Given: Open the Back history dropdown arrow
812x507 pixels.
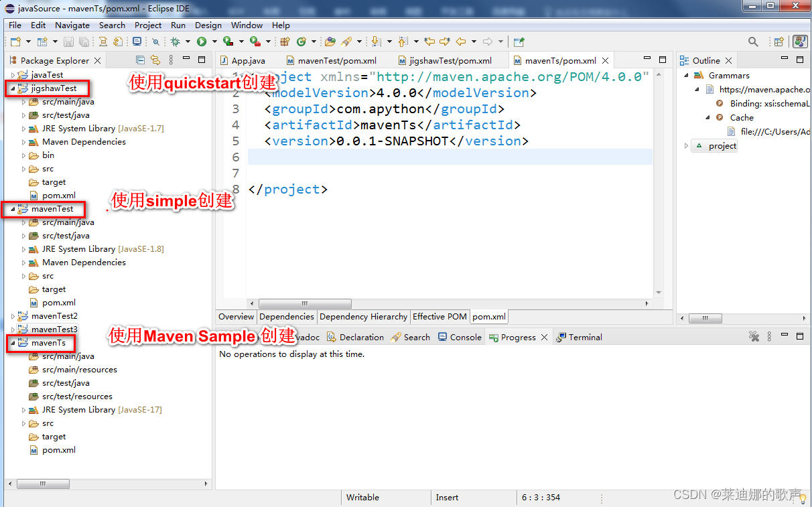Looking at the screenshot, I should point(474,42).
